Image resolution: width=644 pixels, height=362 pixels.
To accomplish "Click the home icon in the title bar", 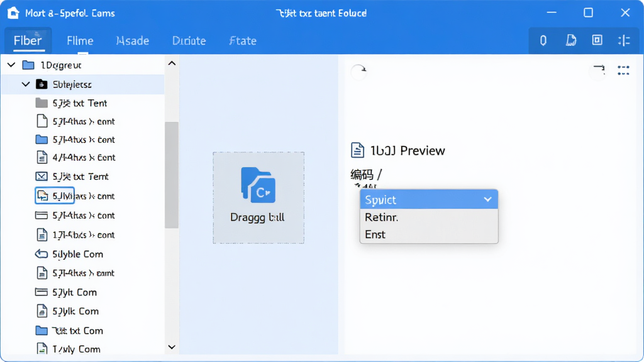I will [x=13, y=13].
